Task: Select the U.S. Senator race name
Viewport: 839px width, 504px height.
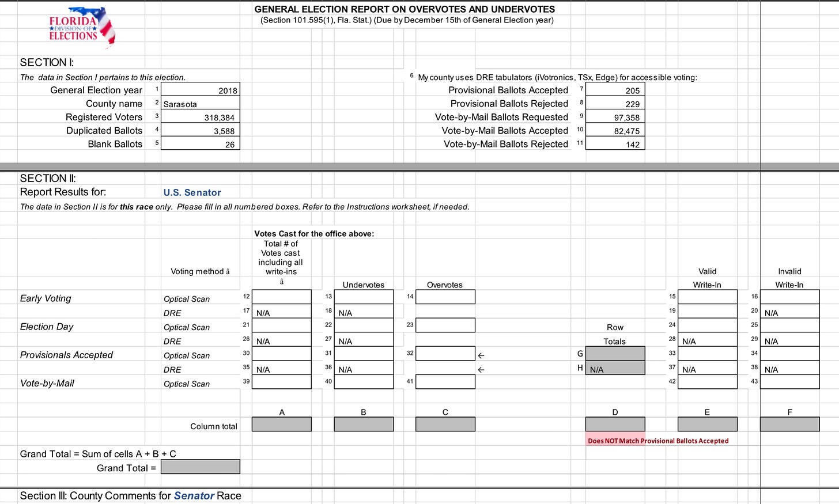Action: pos(192,192)
